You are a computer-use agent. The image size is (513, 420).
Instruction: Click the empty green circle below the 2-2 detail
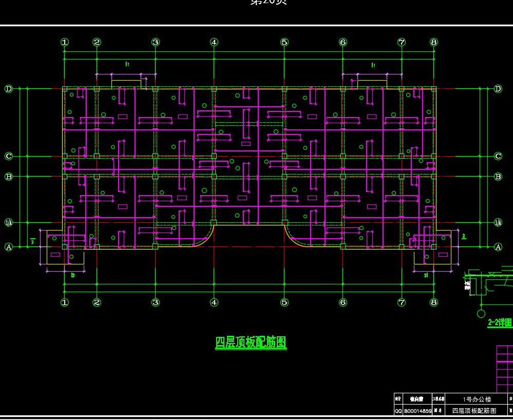point(481,313)
